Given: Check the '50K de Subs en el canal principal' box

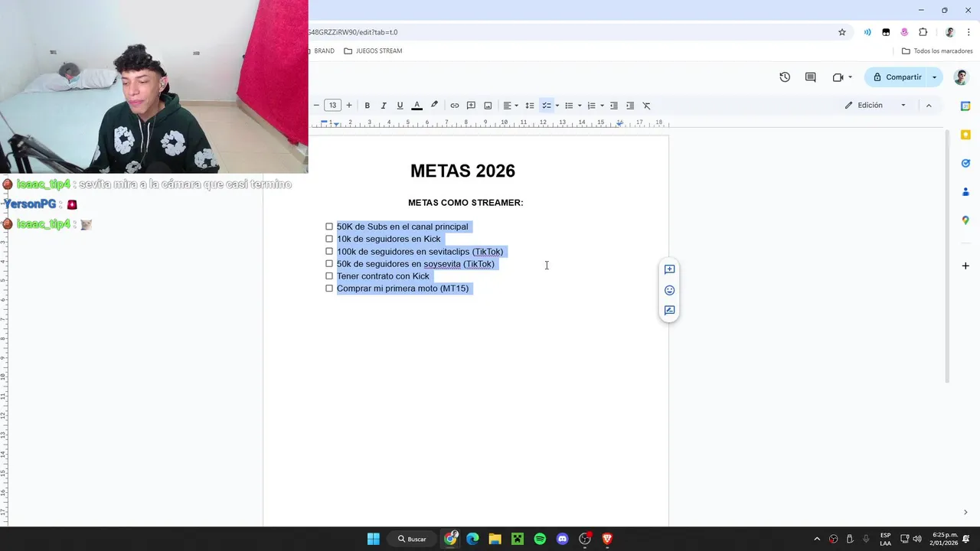Looking at the screenshot, I should 329,227.
